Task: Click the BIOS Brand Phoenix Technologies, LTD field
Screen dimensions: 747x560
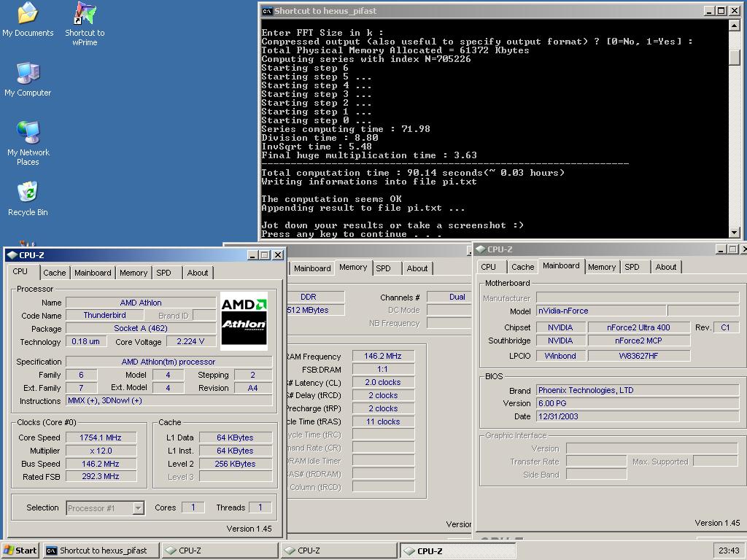Action: click(x=638, y=390)
